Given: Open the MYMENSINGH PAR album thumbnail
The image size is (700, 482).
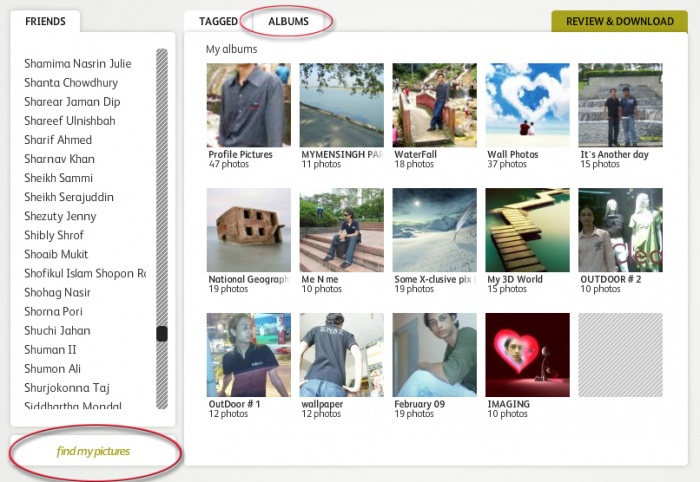Looking at the screenshot, I should tap(342, 105).
